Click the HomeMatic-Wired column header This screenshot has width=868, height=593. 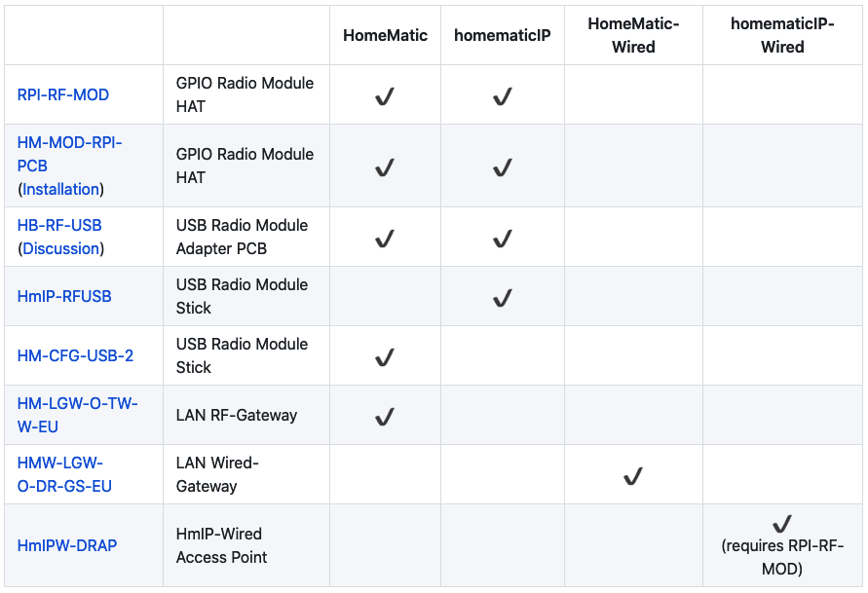point(633,35)
